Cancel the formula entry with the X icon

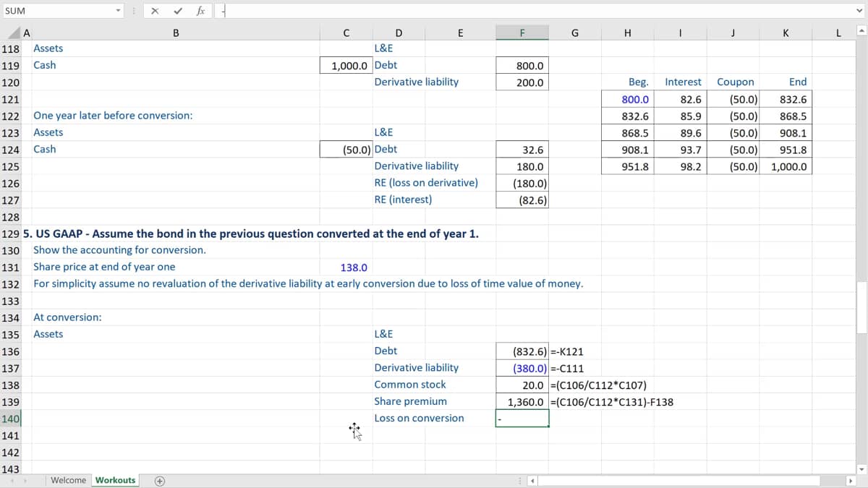click(155, 11)
